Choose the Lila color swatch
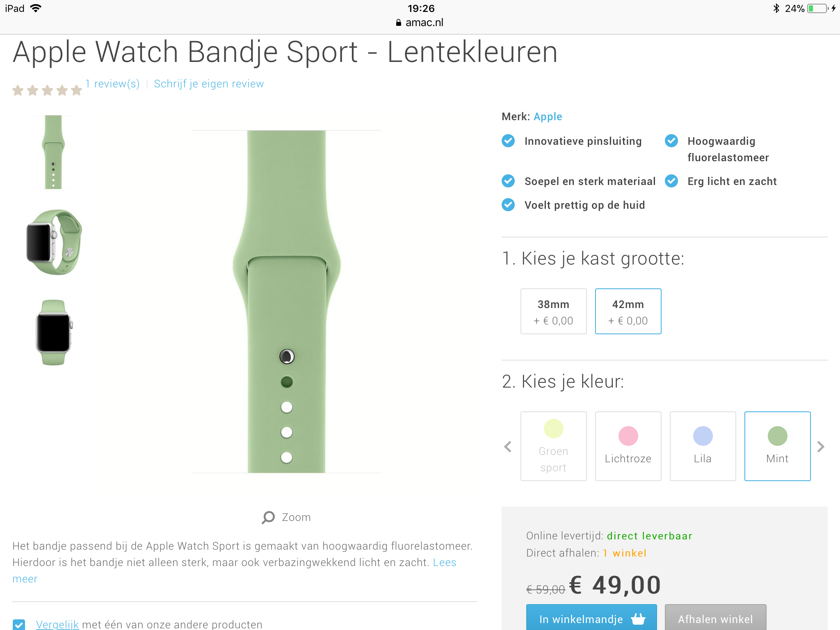840x630 pixels. click(703, 446)
